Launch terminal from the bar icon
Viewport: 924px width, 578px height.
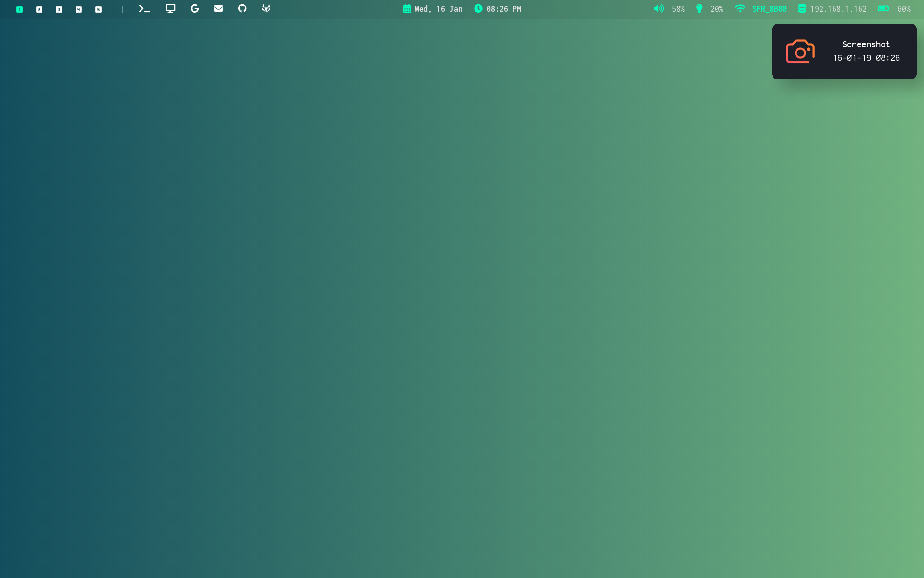[x=144, y=9]
